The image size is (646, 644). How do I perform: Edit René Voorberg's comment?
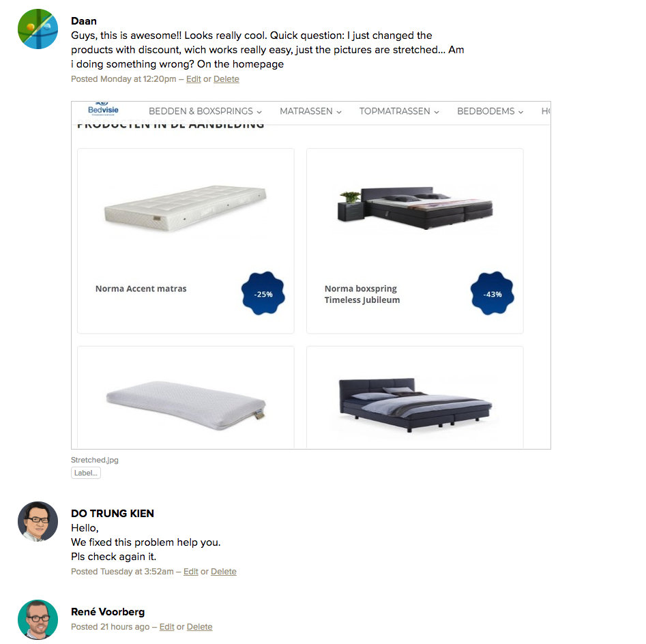point(167,627)
